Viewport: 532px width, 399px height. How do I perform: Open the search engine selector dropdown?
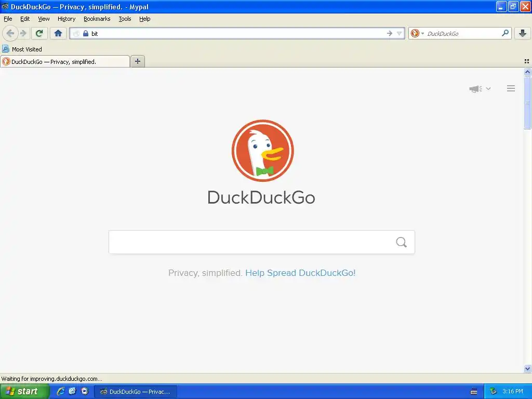click(417, 33)
